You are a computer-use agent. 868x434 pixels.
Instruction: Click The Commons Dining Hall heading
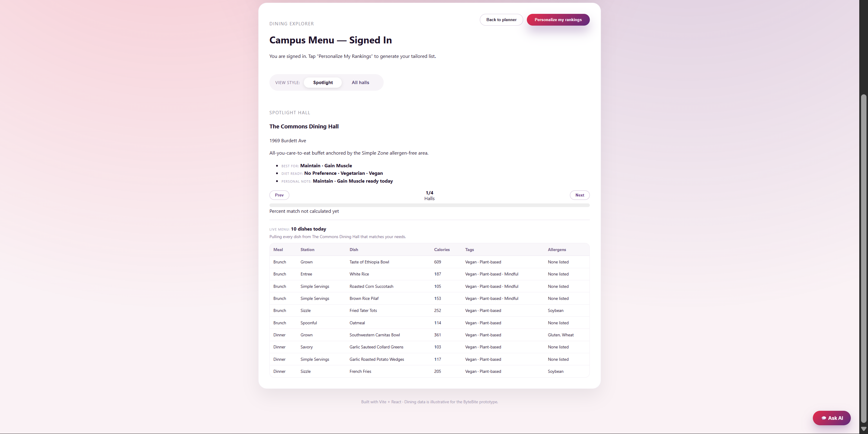(303, 126)
